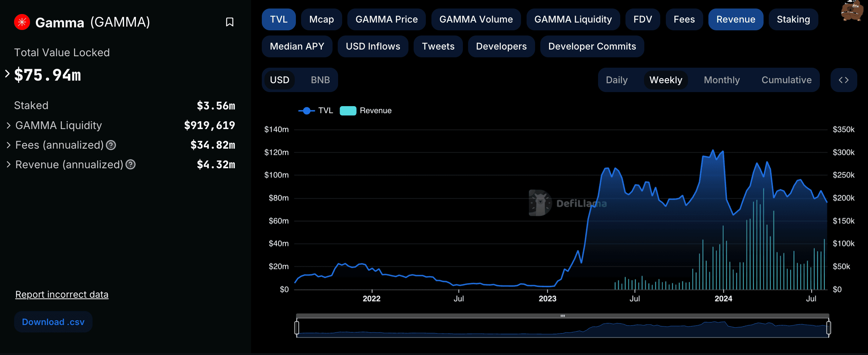Open Report incorrect data link
The width and height of the screenshot is (868, 355).
[x=62, y=294]
